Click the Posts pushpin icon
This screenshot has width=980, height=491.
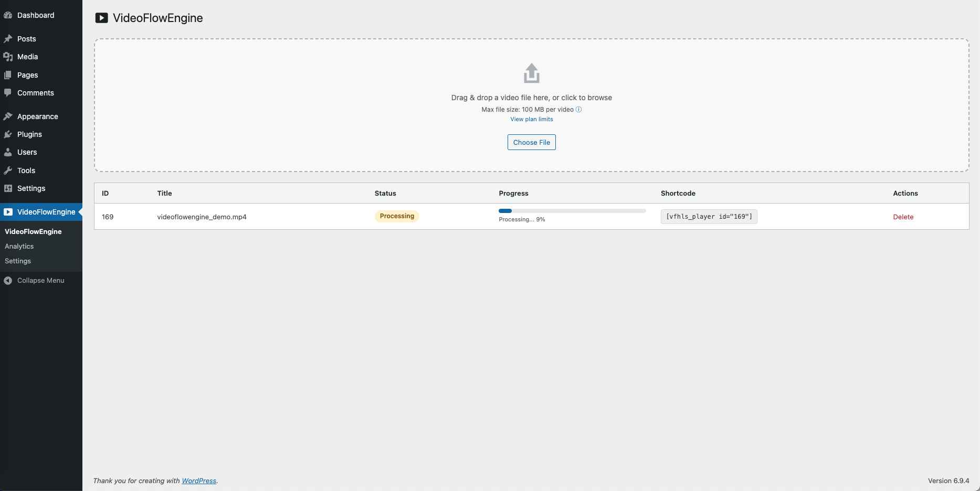pos(8,39)
